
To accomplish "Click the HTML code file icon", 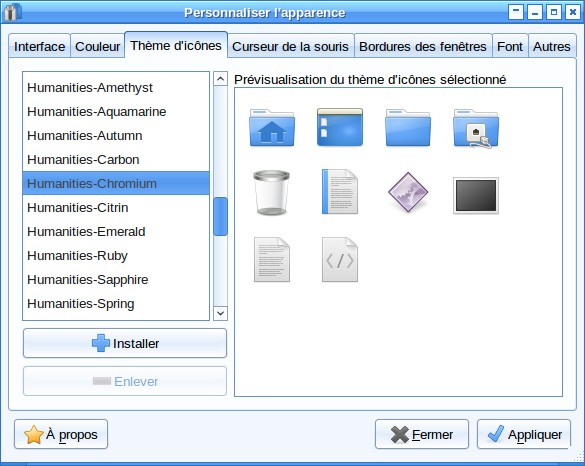I will 340,259.
